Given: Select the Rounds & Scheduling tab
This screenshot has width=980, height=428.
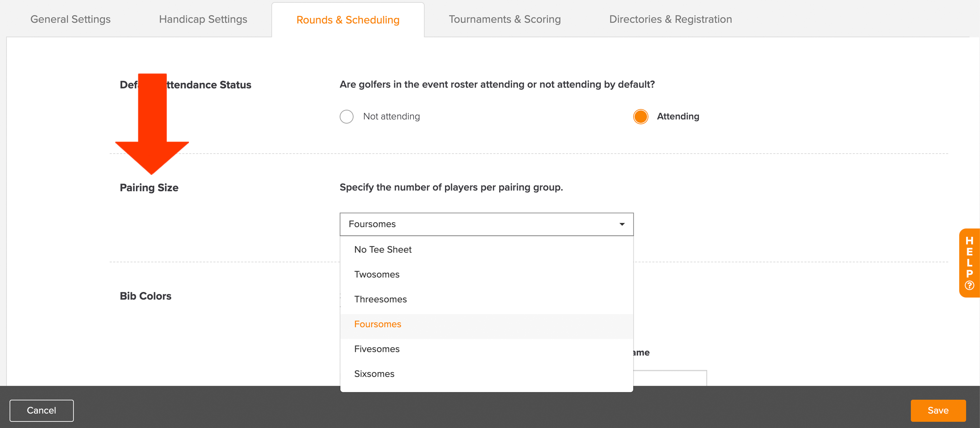Looking at the screenshot, I should point(348,20).
